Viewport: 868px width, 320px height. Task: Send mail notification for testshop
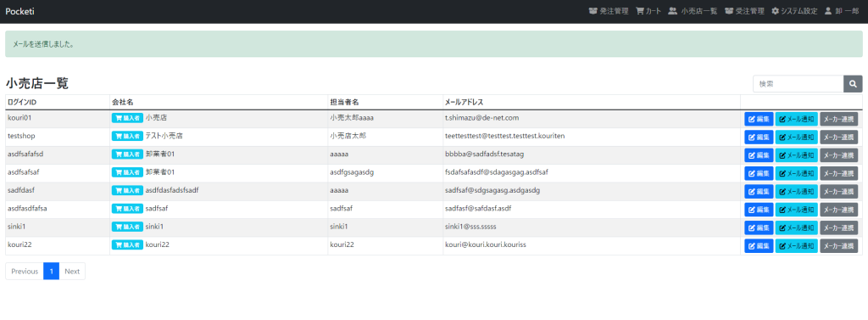797,137
